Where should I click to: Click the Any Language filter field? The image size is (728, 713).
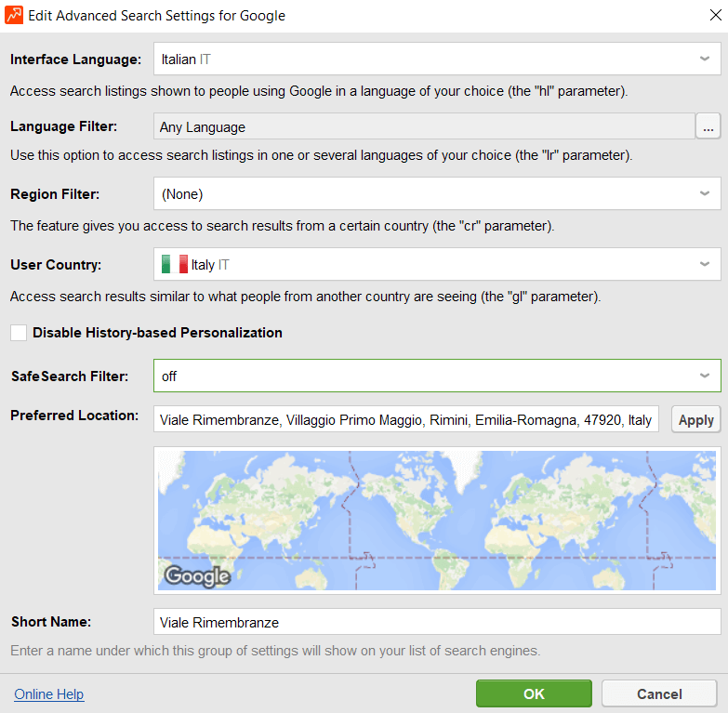424,126
